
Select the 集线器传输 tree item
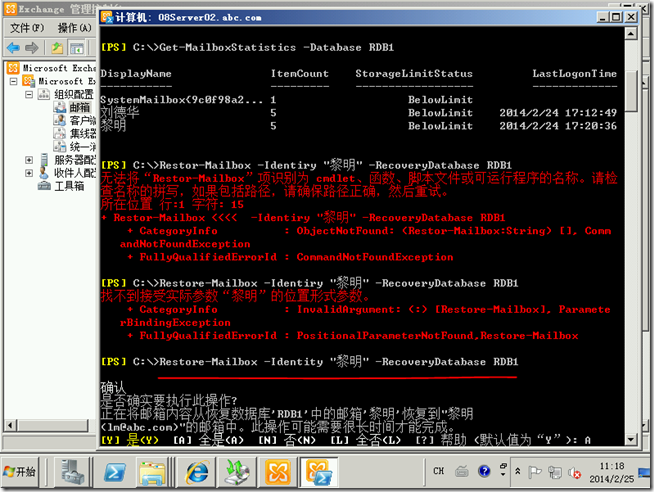(x=83, y=133)
